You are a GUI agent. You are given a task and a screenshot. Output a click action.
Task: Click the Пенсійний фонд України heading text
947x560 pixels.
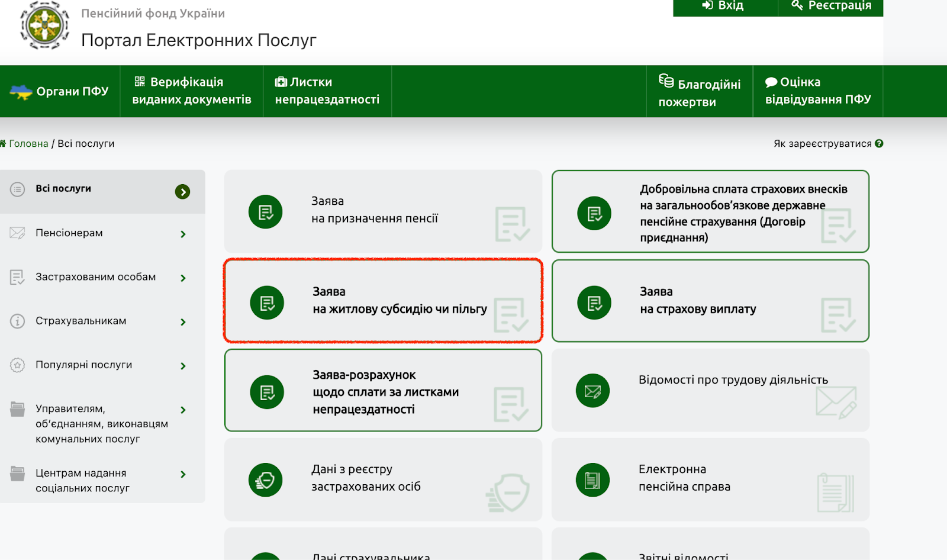pyautogui.click(x=153, y=13)
